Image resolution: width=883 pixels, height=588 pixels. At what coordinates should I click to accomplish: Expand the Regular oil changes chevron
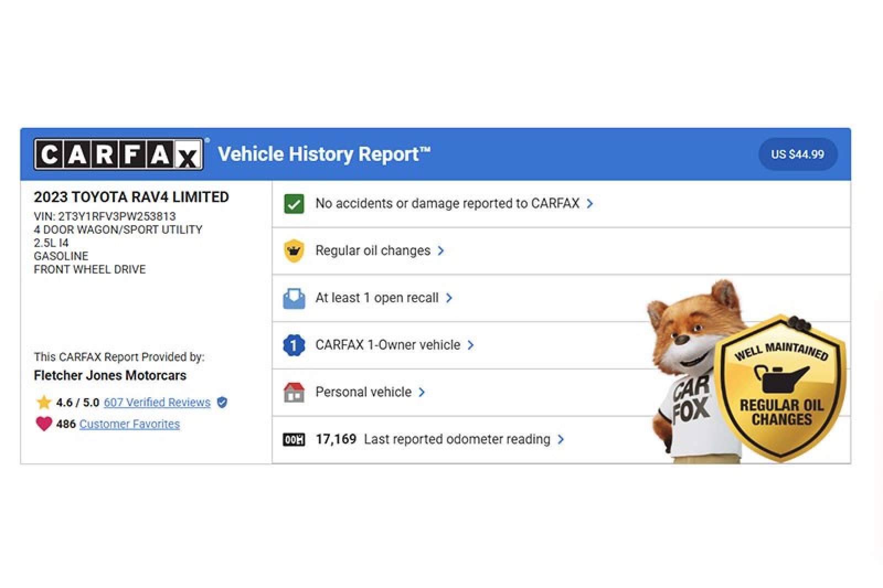[440, 251]
